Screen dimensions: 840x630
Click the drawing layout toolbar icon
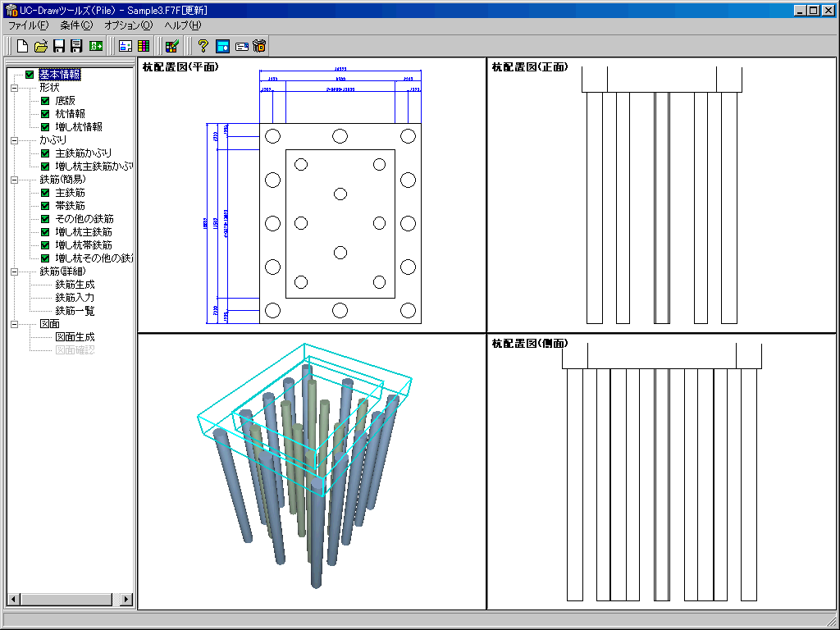tap(126, 46)
